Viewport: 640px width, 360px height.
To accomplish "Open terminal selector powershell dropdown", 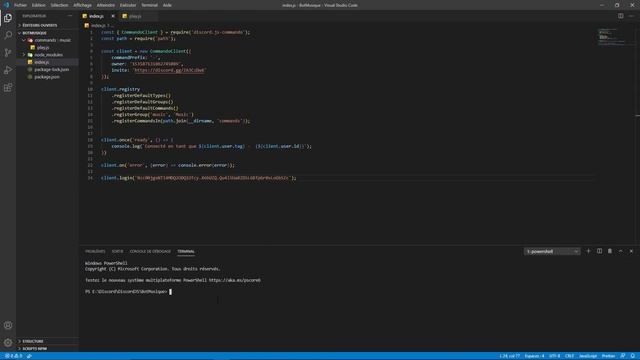I will pyautogui.click(x=552, y=251).
